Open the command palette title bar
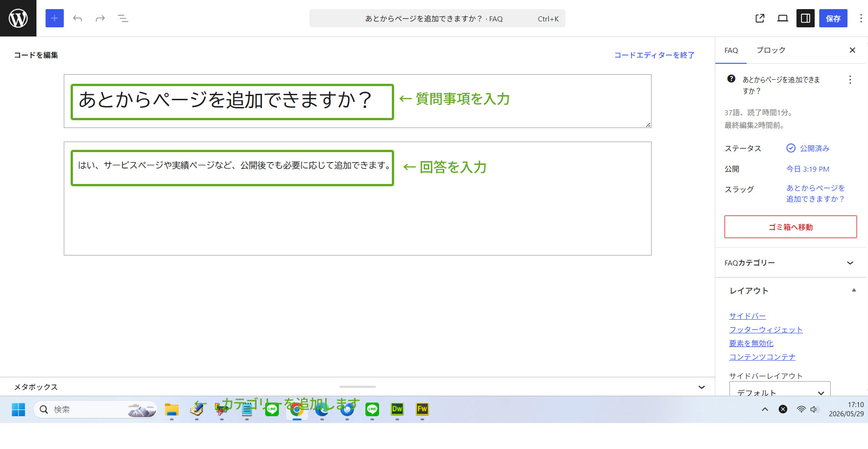The image size is (868, 449). tap(437, 19)
